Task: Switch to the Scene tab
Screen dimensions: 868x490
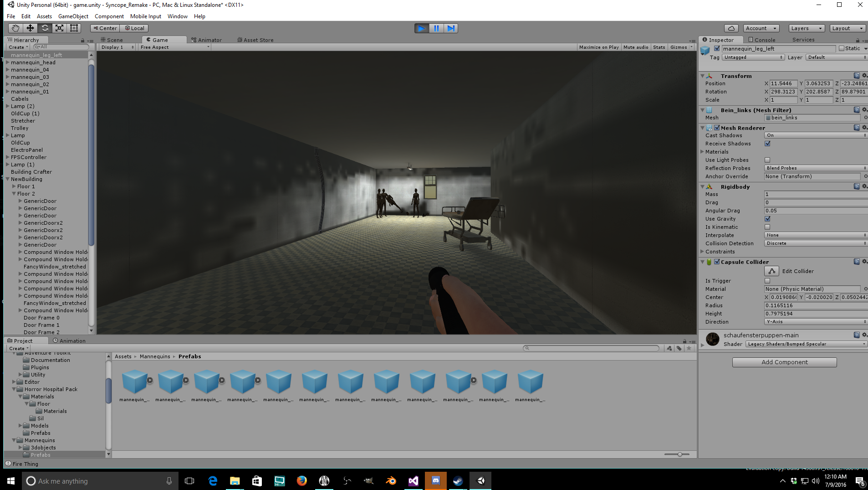Action: tap(112, 40)
